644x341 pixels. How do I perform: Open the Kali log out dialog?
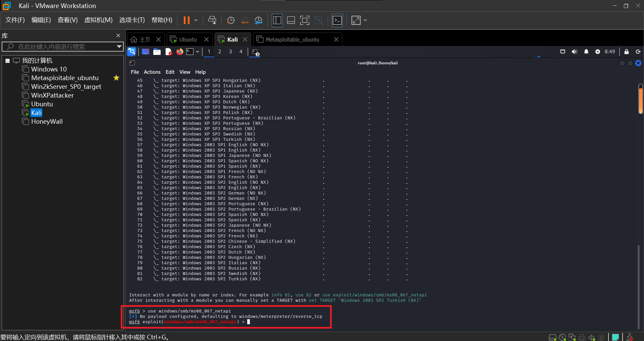pyautogui.click(x=638, y=52)
